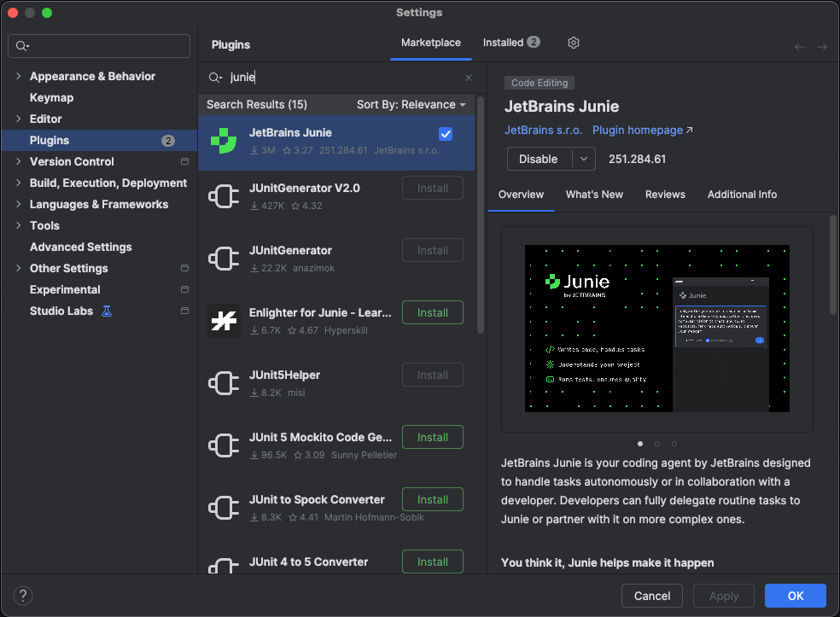Click the Enlighter for Junie plugin icon
Viewport: 840px width, 617px height.
pyautogui.click(x=224, y=321)
